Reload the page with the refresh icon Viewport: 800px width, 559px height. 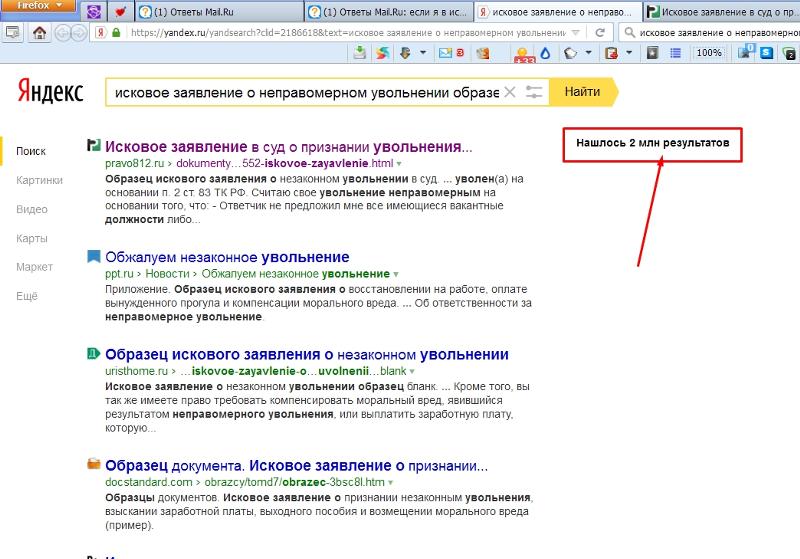click(600, 33)
